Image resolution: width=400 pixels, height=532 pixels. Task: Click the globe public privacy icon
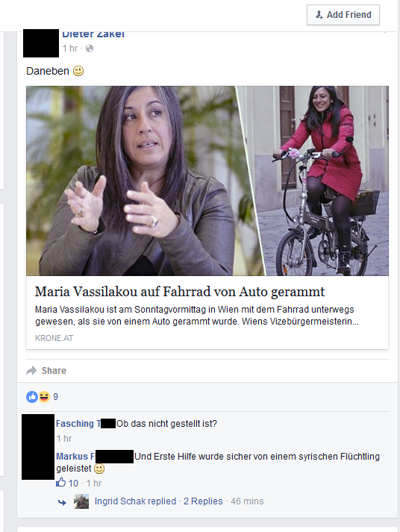(90, 48)
